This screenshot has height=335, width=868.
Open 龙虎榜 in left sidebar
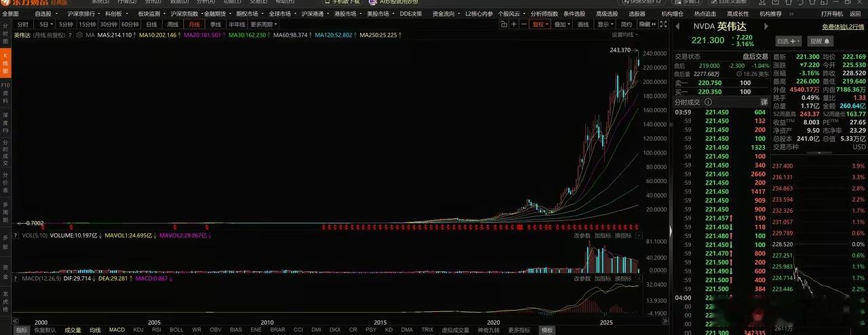click(x=5, y=302)
